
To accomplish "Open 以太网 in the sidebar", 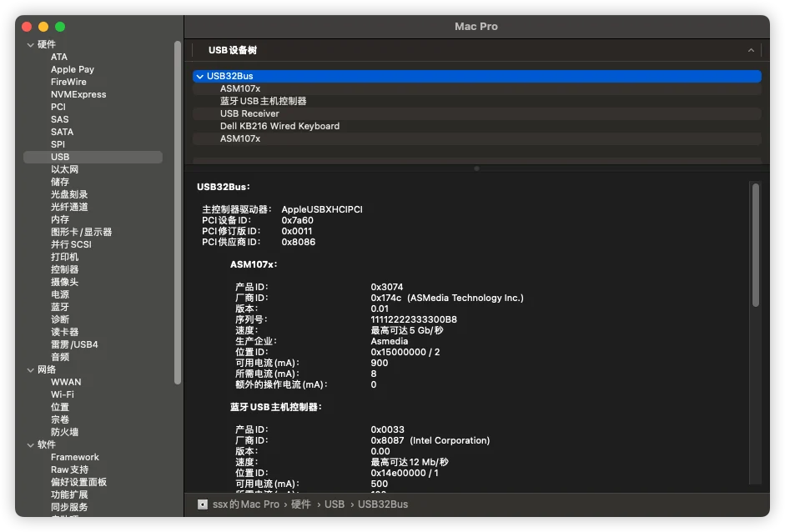I will click(x=64, y=169).
